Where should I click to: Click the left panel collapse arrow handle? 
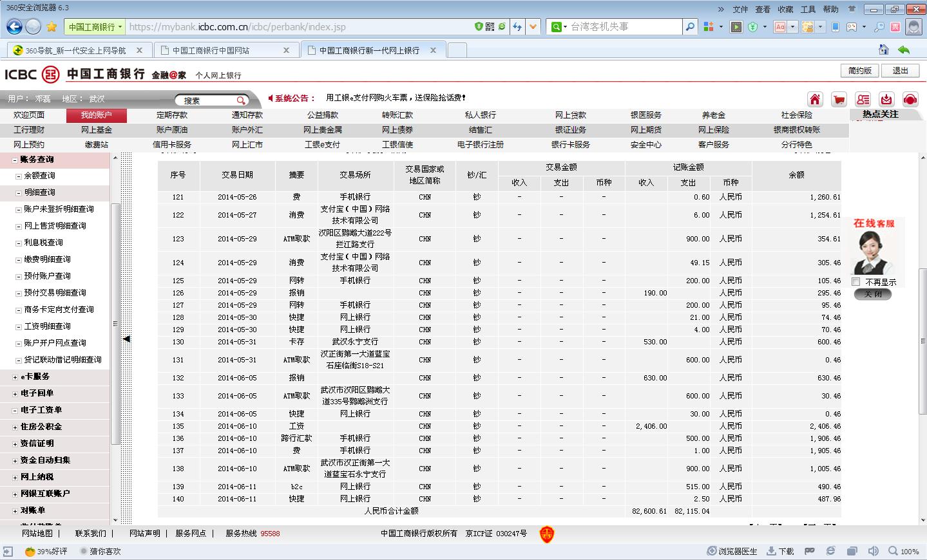coord(126,339)
